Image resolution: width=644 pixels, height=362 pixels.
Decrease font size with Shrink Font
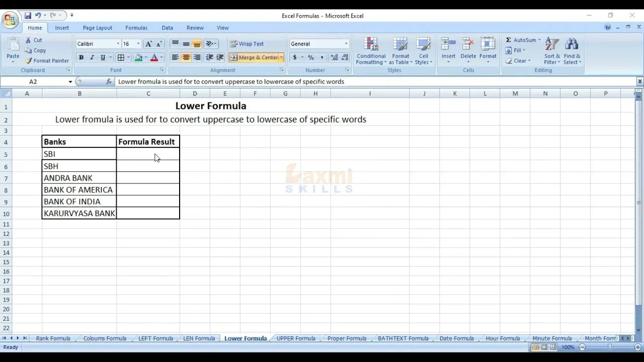(159, 44)
